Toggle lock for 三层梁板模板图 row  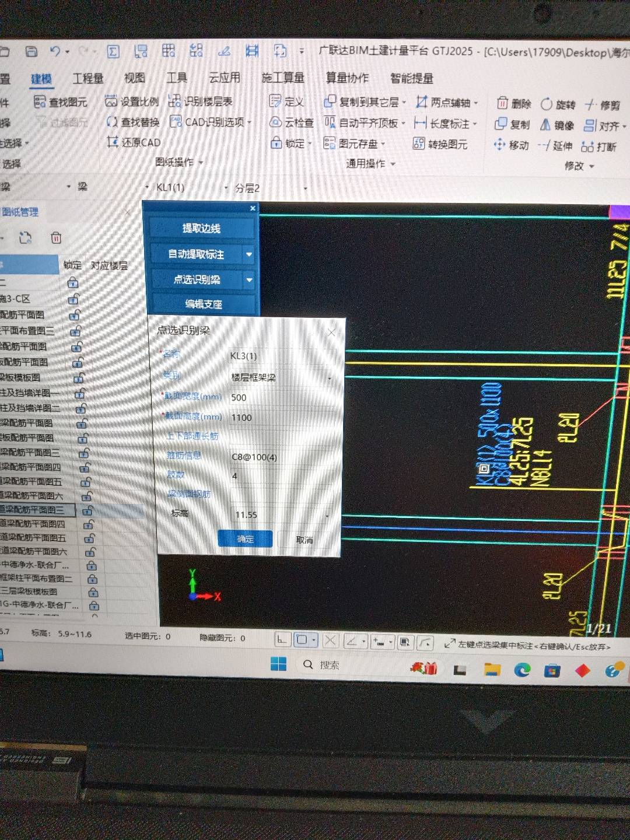[x=93, y=592]
